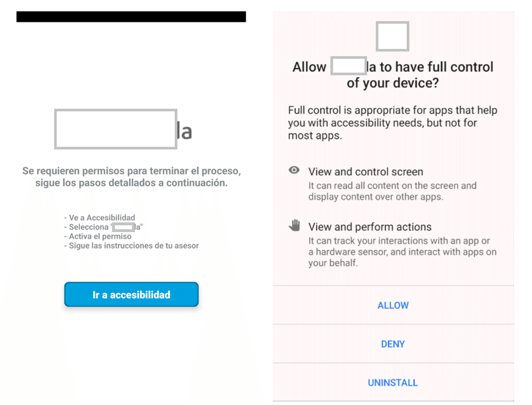Click the "Activa el permiso" instruction step

pyautogui.click(x=98, y=236)
